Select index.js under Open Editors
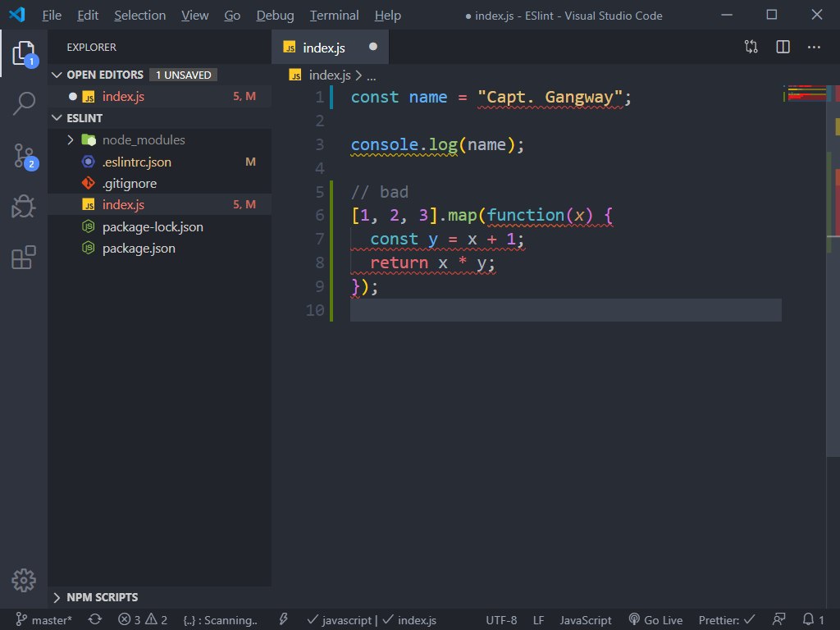 pyautogui.click(x=159, y=97)
